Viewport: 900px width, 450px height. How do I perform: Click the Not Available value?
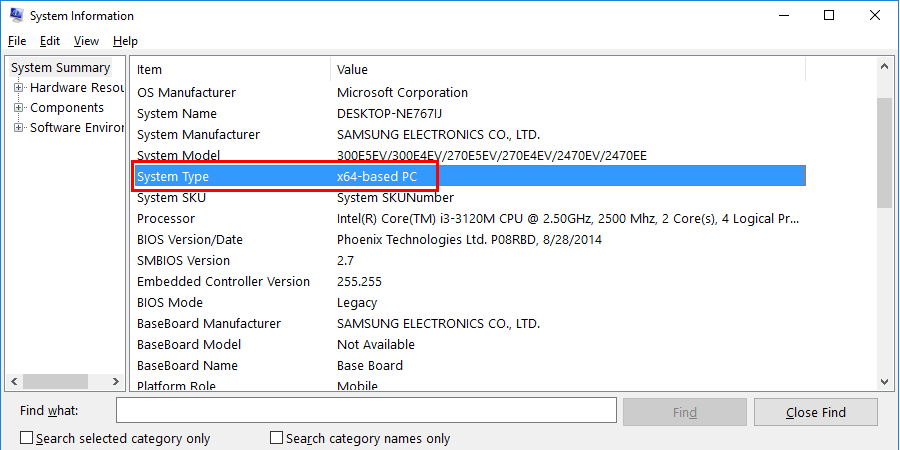[x=375, y=344]
